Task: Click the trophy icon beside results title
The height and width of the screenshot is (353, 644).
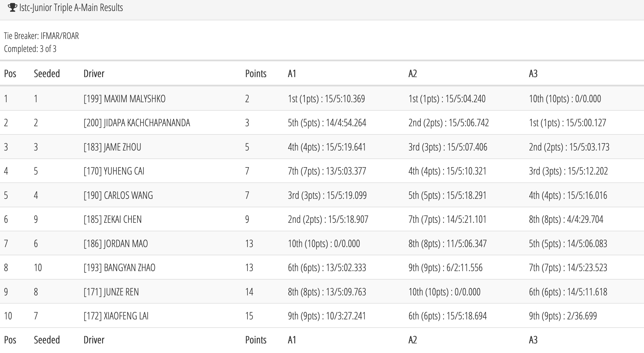Action: click(12, 8)
